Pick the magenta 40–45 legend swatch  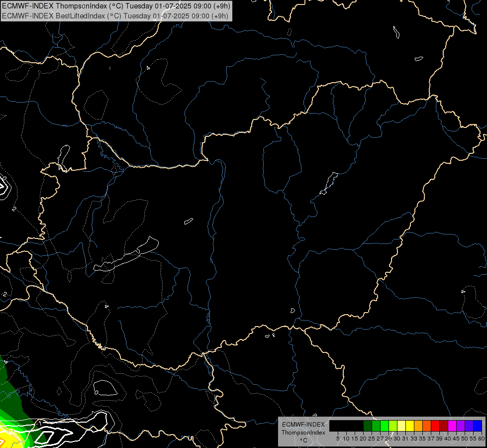click(x=452, y=426)
